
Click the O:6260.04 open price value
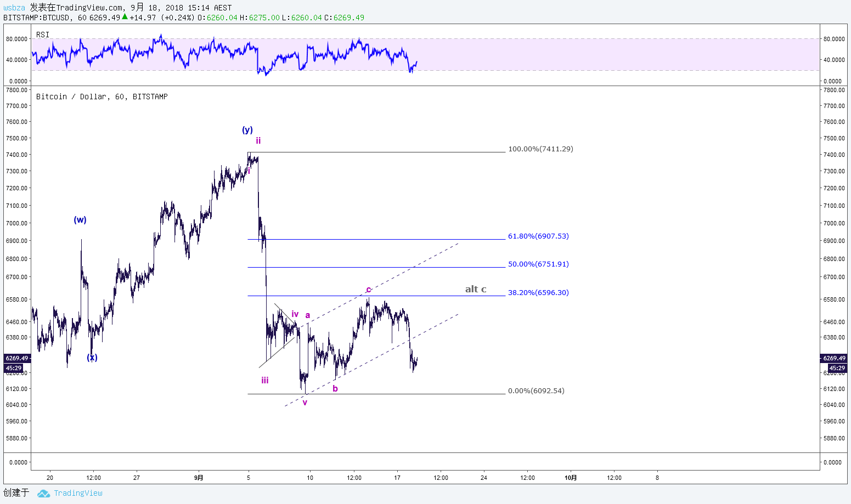[x=218, y=18]
